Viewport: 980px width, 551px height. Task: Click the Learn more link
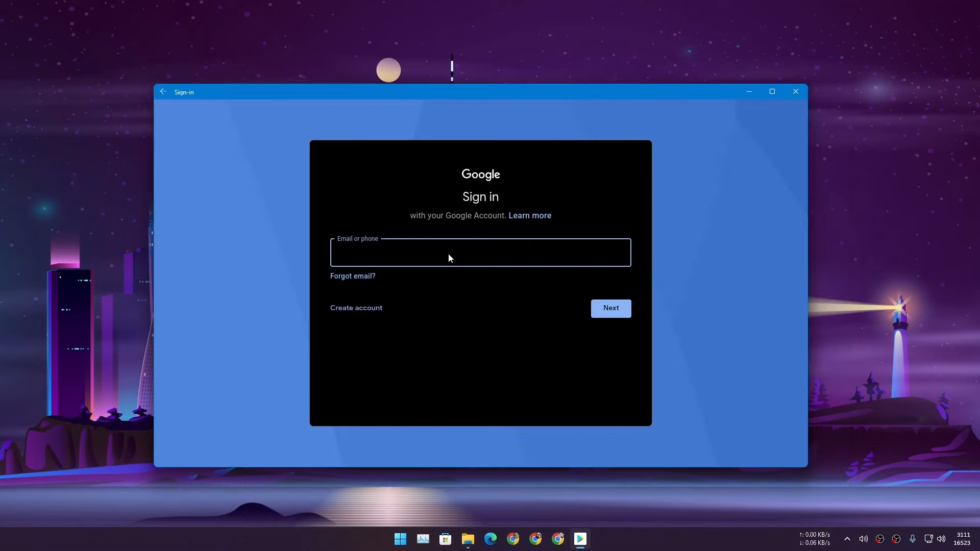pyautogui.click(x=530, y=215)
